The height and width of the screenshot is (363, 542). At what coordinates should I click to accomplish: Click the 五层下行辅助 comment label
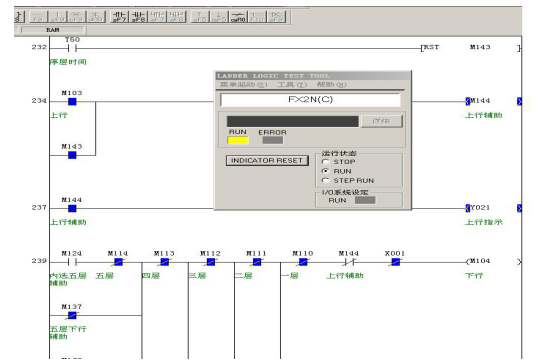click(68, 333)
